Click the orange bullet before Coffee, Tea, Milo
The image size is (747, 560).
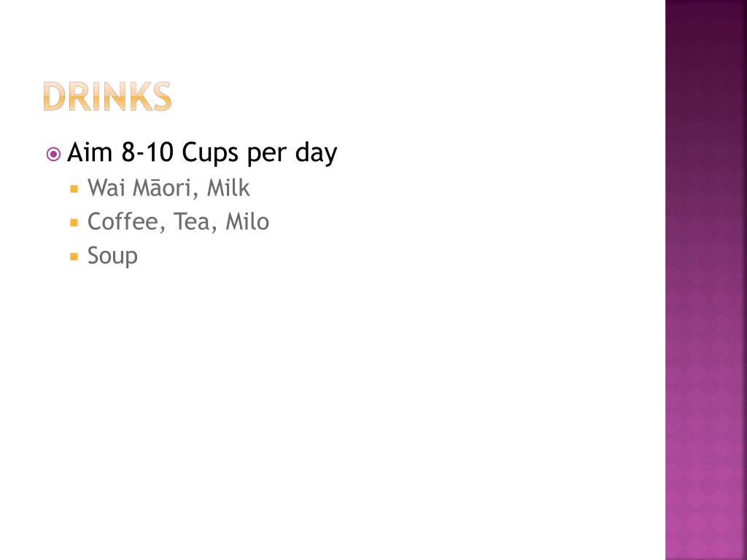tap(74, 222)
